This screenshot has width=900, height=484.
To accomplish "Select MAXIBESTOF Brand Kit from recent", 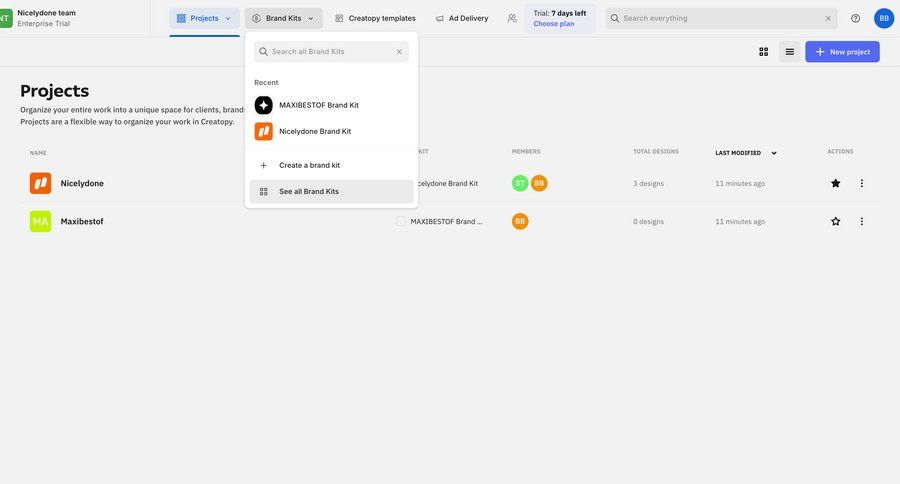I will [331, 105].
